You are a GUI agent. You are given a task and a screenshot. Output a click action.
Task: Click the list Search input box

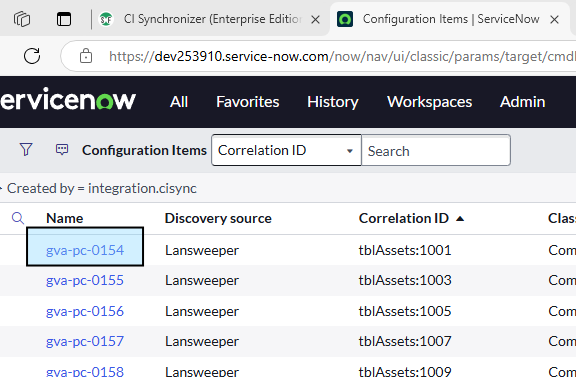[x=436, y=150]
